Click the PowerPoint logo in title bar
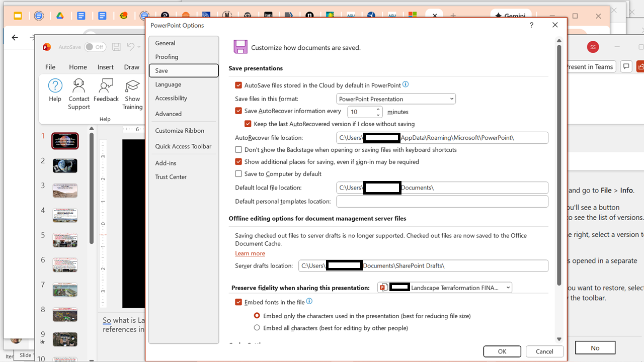This screenshot has width=644, height=362. click(x=47, y=47)
